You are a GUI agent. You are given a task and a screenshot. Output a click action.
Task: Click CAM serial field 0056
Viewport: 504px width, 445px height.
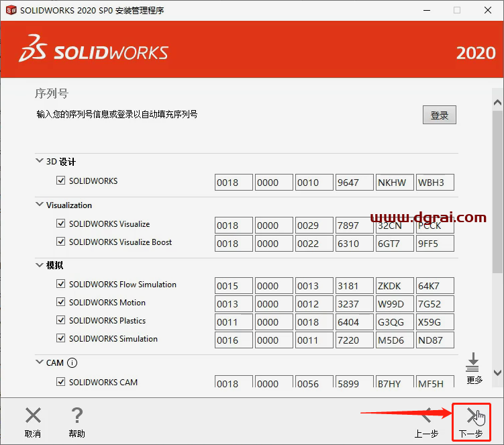tap(314, 382)
